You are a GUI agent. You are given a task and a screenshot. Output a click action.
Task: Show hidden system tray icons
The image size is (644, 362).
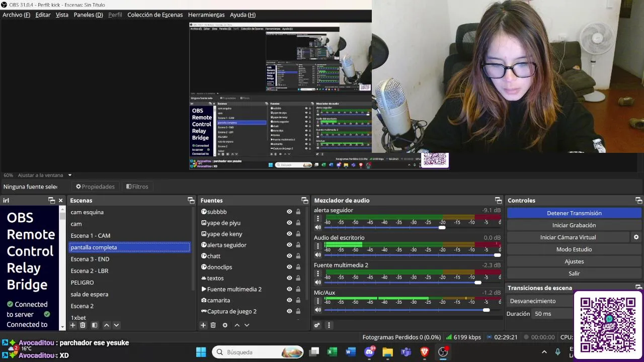tap(544, 352)
